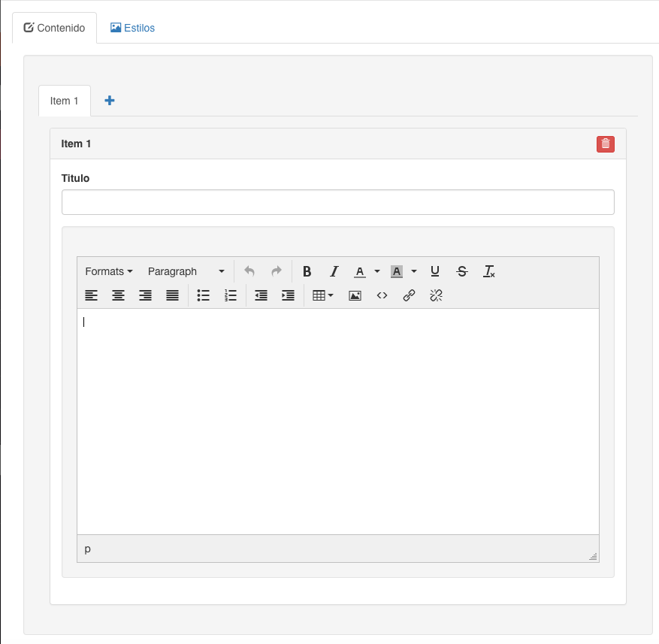
Task: Justify the text
Action: point(172,295)
